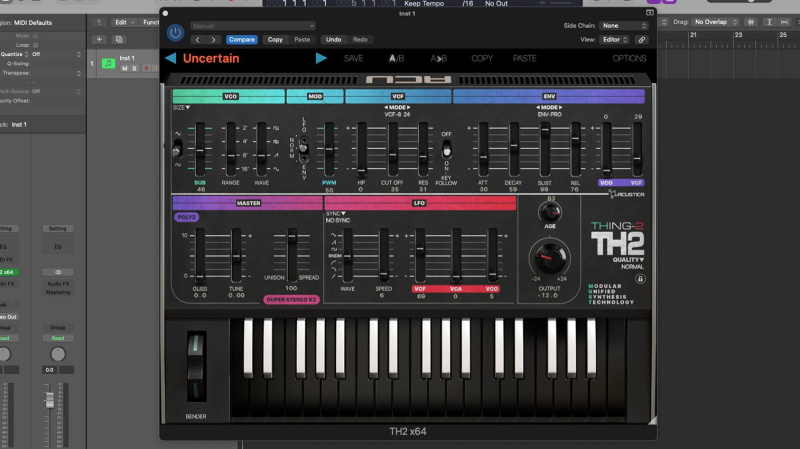Click OPTIONS in the TH2 plugin bar

coord(629,58)
